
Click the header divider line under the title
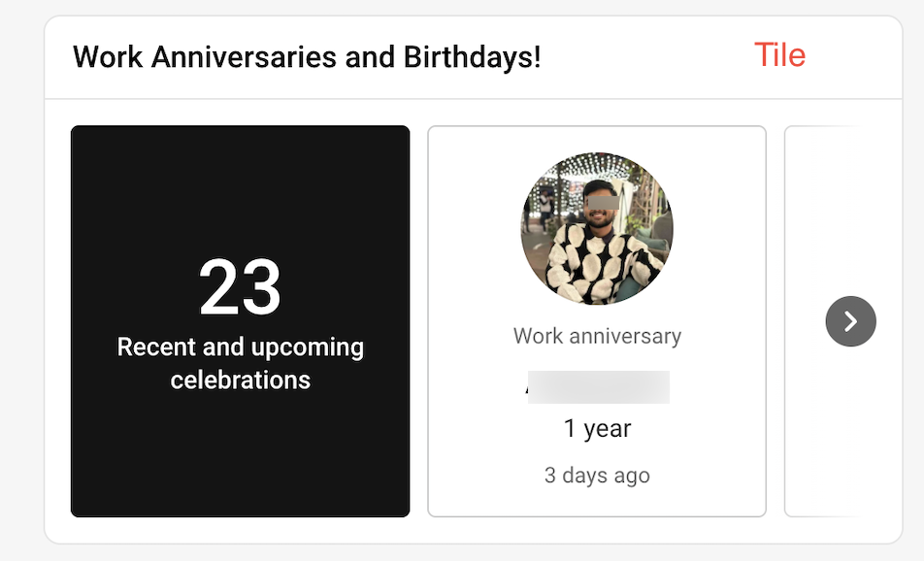[x=473, y=99]
